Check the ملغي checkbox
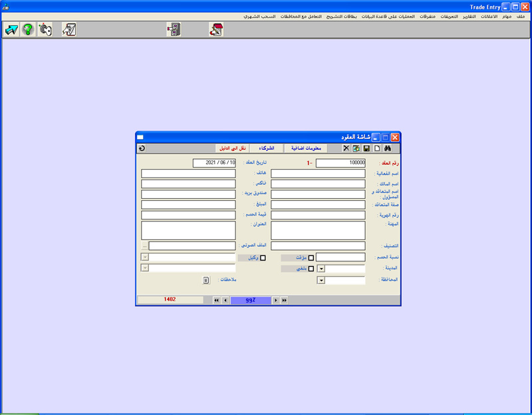Viewport: 532px width, 415px height. pos(311,269)
